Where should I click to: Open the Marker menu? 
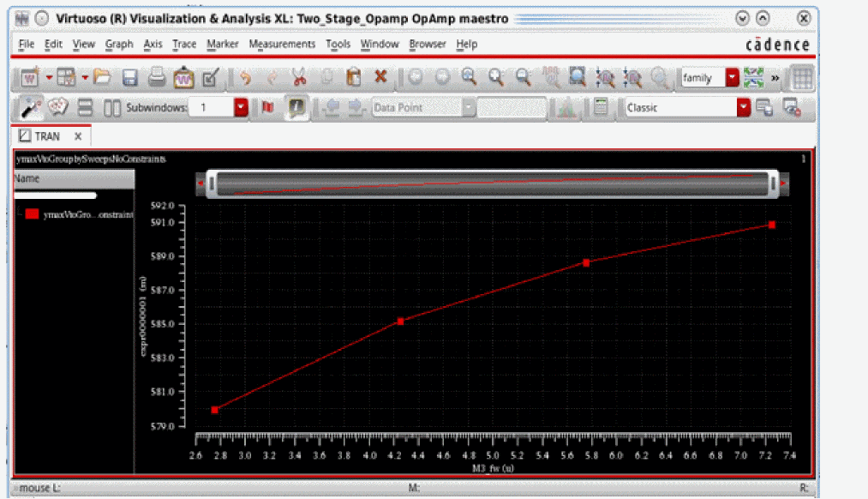pyautogui.click(x=223, y=44)
